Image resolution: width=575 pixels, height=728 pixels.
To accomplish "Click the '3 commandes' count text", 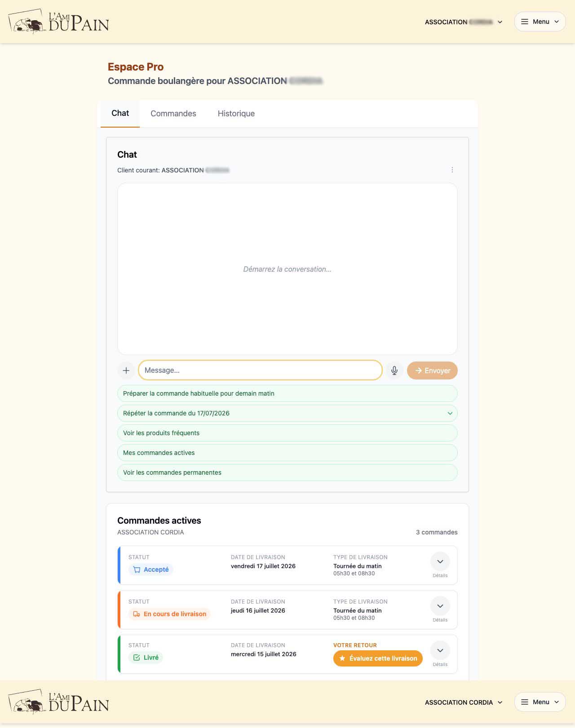I will tap(437, 532).
